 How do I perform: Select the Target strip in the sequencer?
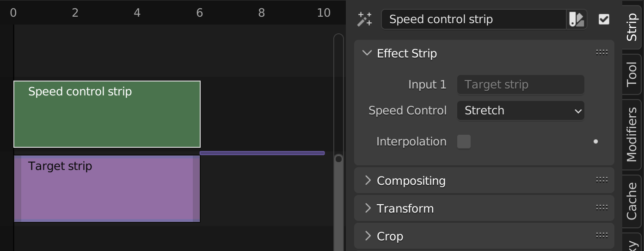click(107, 188)
